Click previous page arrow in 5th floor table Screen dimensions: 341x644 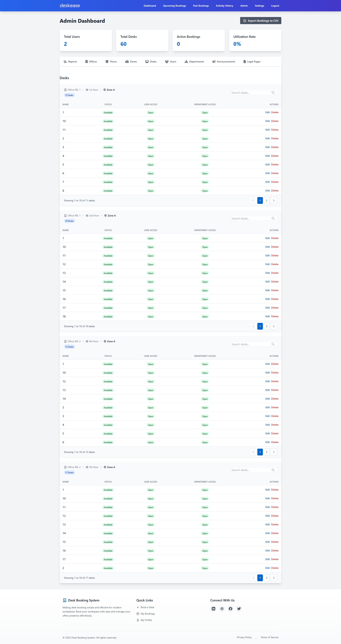(253, 578)
